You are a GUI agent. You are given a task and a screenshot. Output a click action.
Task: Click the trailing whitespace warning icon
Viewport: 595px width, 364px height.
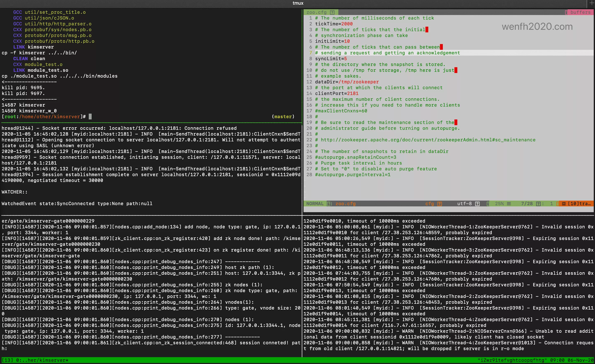[x=564, y=204]
